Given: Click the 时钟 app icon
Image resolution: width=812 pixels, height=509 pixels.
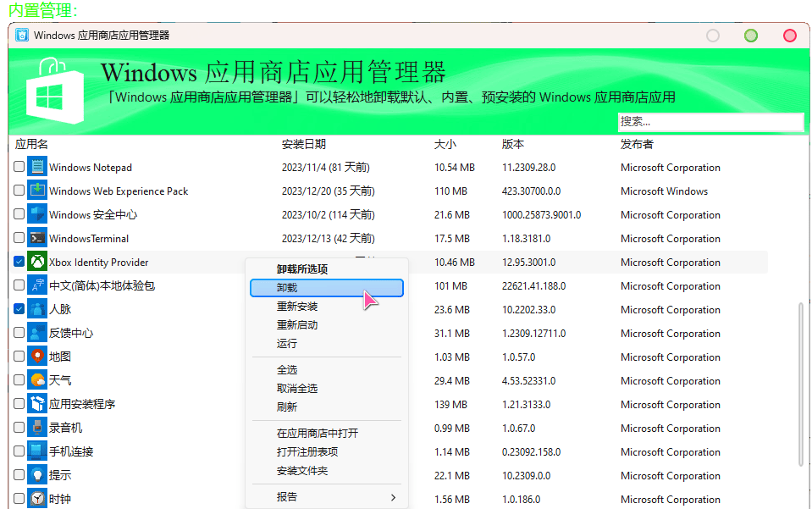Looking at the screenshot, I should [x=37, y=499].
